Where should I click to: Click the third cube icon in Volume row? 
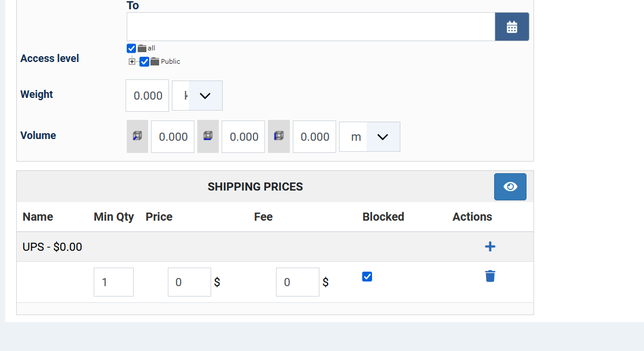(x=278, y=136)
